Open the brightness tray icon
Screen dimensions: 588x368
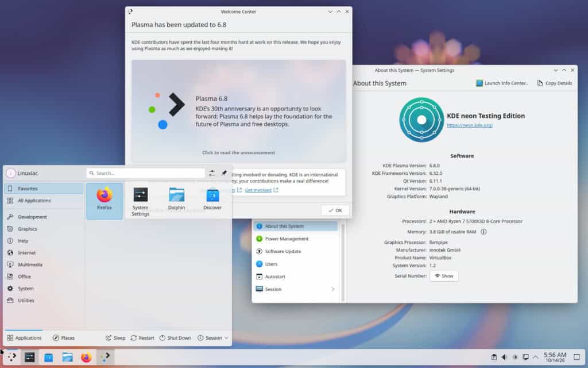pos(515,357)
